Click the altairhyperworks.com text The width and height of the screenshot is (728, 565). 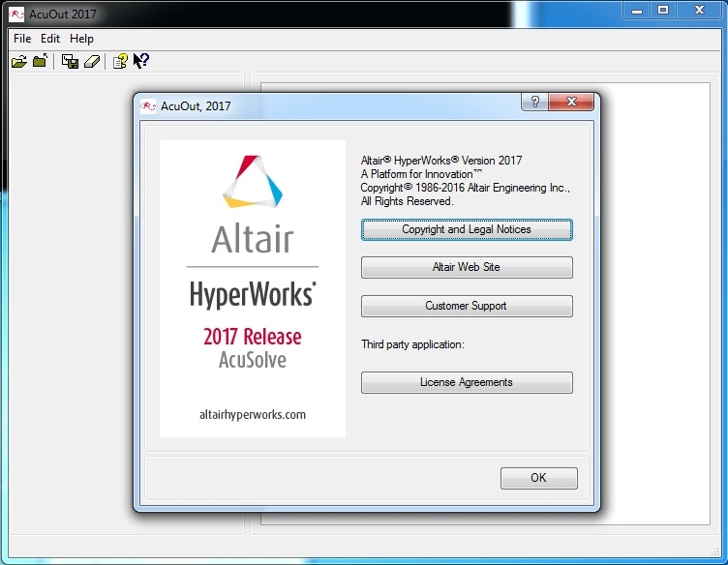pos(253,415)
